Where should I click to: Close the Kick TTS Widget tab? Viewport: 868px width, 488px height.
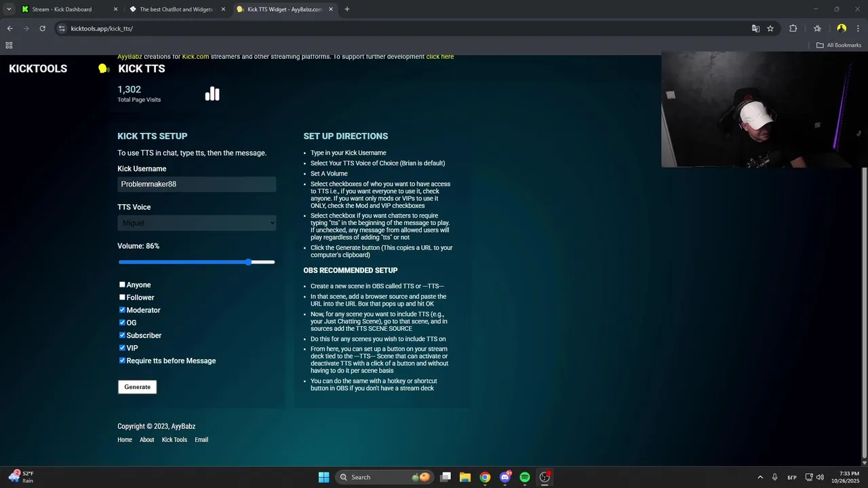pos(331,9)
